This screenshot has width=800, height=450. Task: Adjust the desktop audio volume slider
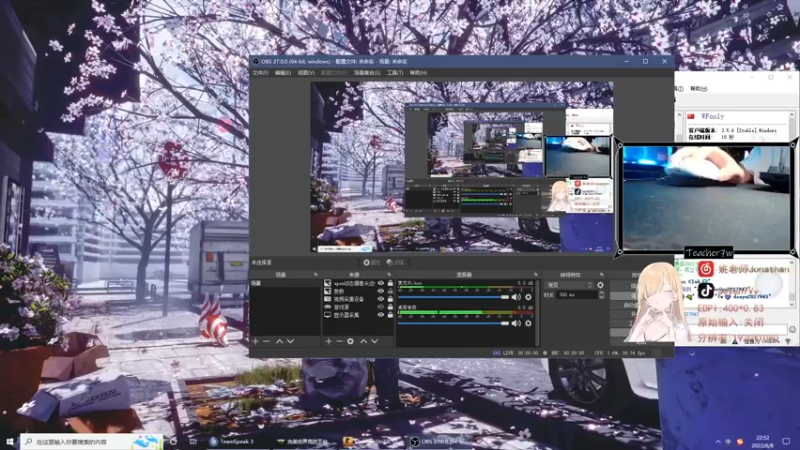point(453,323)
